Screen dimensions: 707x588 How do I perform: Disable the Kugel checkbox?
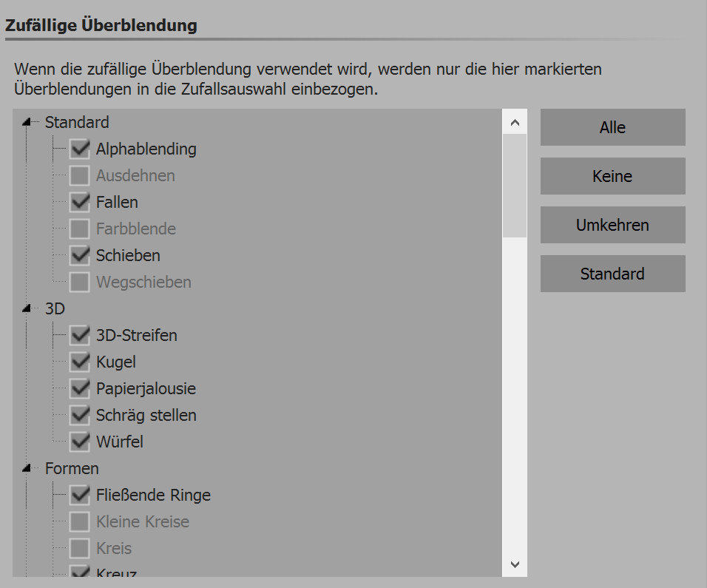coord(80,362)
